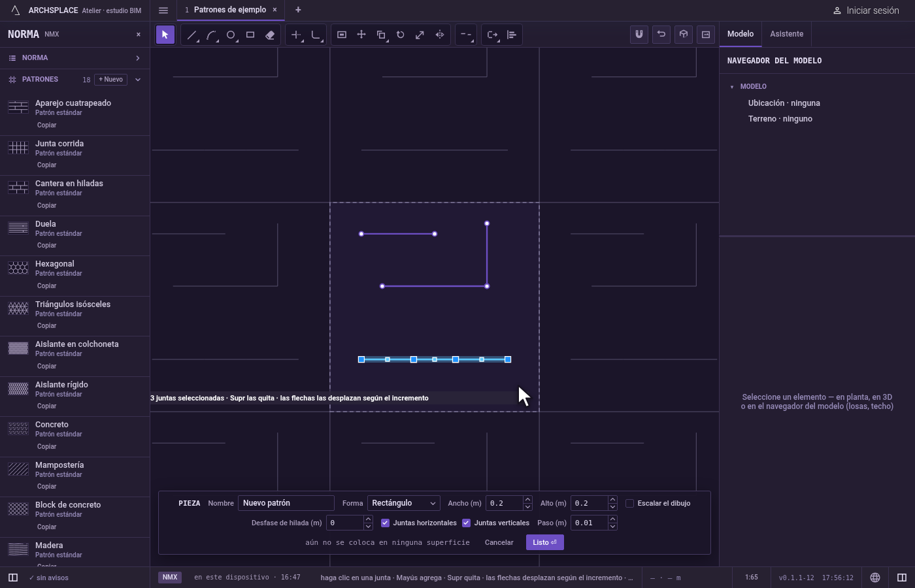Select the overlapping-squares copy tool
This screenshot has width=915, height=588.
coord(381,35)
